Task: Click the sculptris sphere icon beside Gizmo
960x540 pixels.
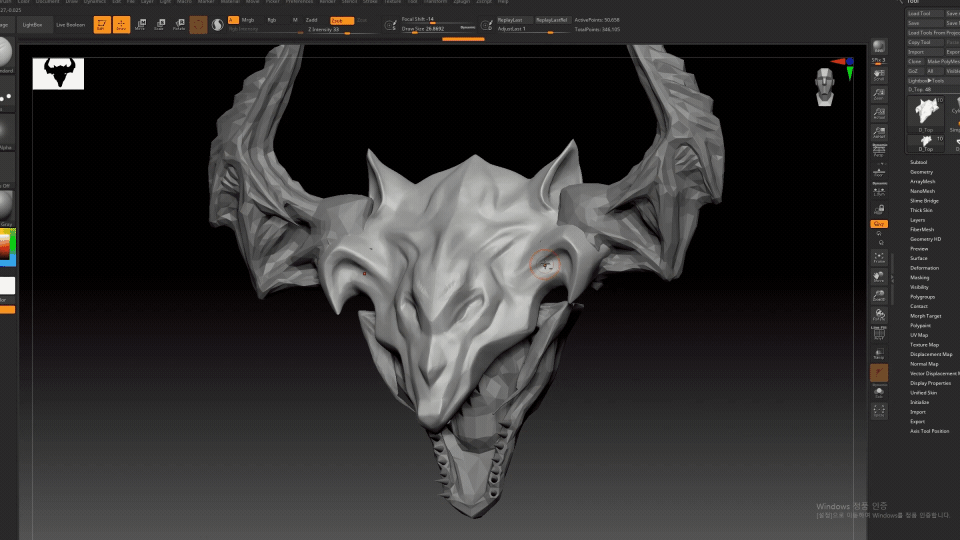Action: pyautogui.click(x=217, y=25)
